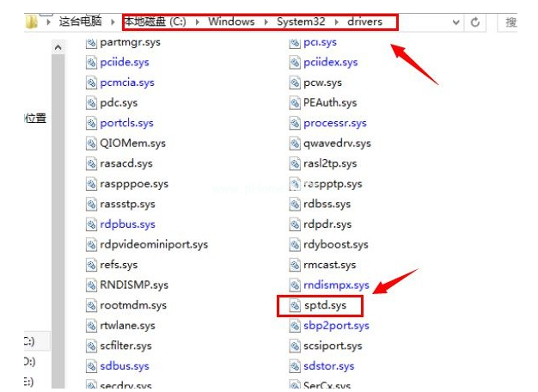This screenshot has width=538, height=392.
Task: Expand the chevron after System32 breadcrumb
Action: pyautogui.click(x=336, y=21)
